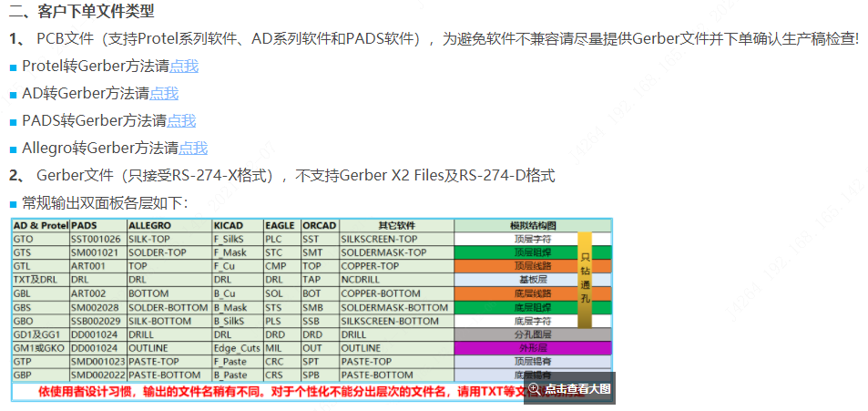868x411 pixels.
Task: Follow the Allegro转Gerber方法 "点我" link
Action: tap(193, 148)
